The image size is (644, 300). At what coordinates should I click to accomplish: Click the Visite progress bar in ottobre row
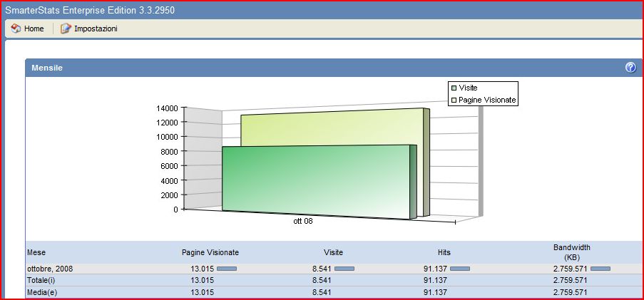[344, 269]
